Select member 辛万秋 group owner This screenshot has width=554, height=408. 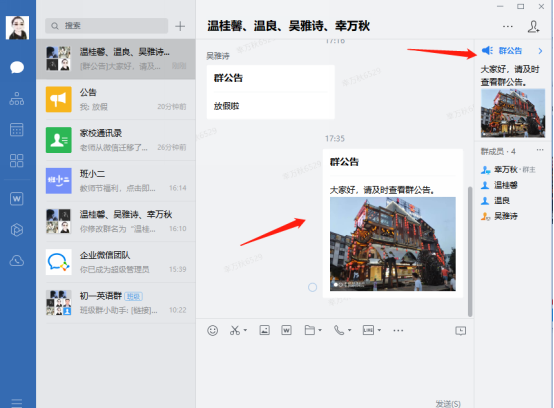coord(508,170)
